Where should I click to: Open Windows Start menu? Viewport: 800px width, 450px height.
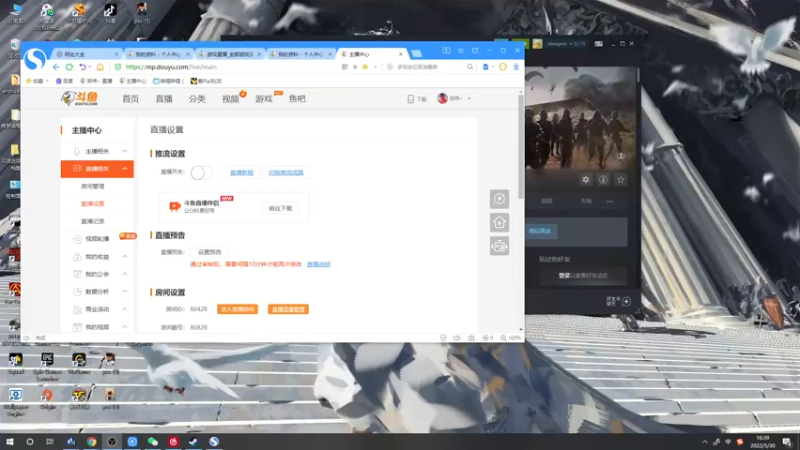[x=10, y=441]
